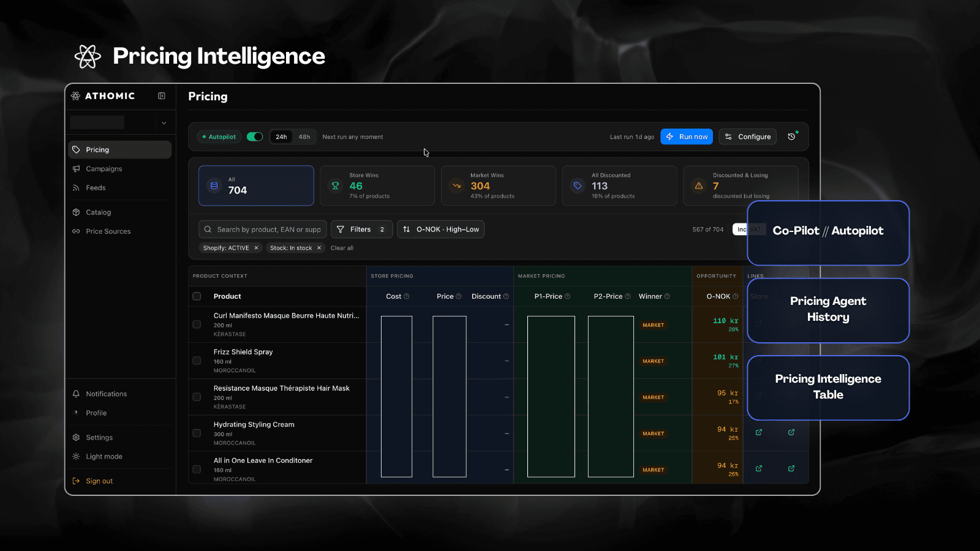Screen dimensions: 980x551
Task: Open the O-NOK High–Low sort dropdown
Action: coord(441,230)
